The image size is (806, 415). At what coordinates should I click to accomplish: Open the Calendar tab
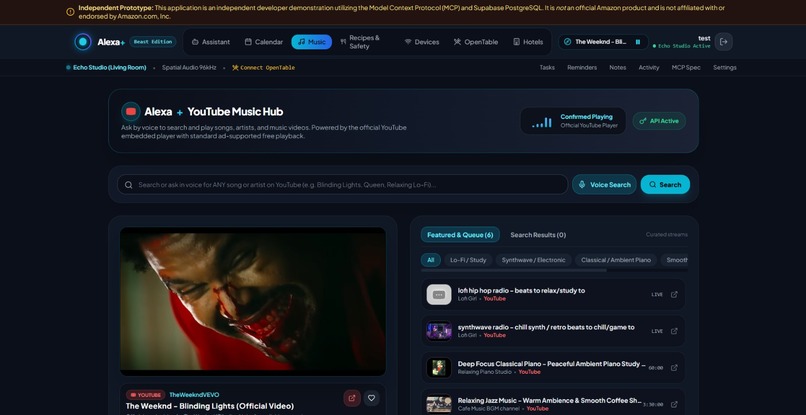(264, 42)
